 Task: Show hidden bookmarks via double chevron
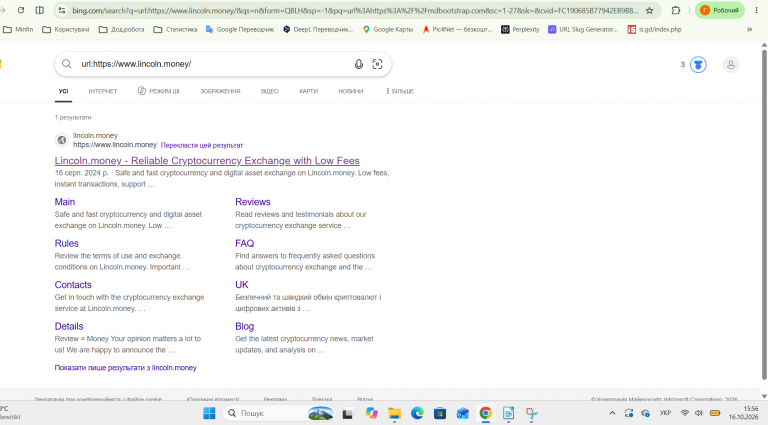pos(749,29)
